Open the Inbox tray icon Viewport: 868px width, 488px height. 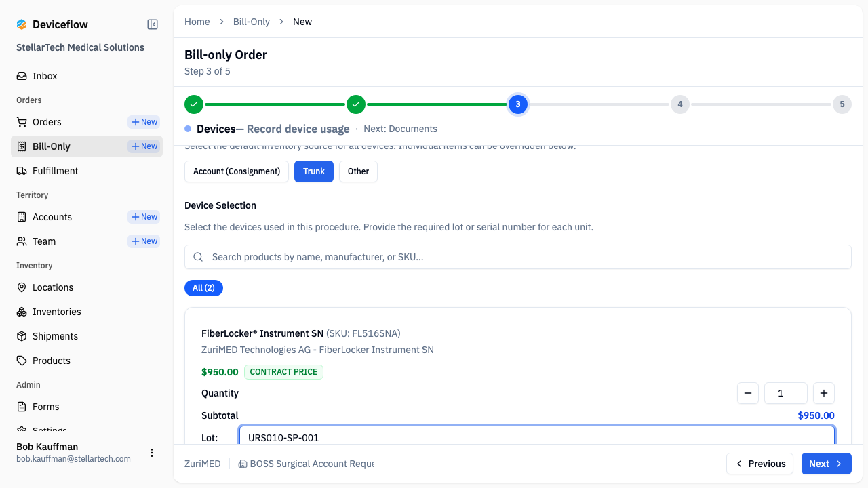coord(22,76)
